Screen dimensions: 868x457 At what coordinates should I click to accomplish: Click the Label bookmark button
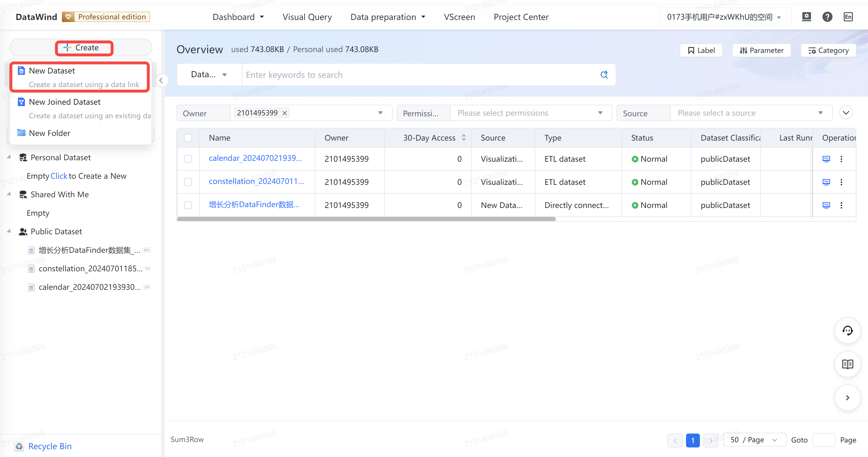click(x=701, y=50)
